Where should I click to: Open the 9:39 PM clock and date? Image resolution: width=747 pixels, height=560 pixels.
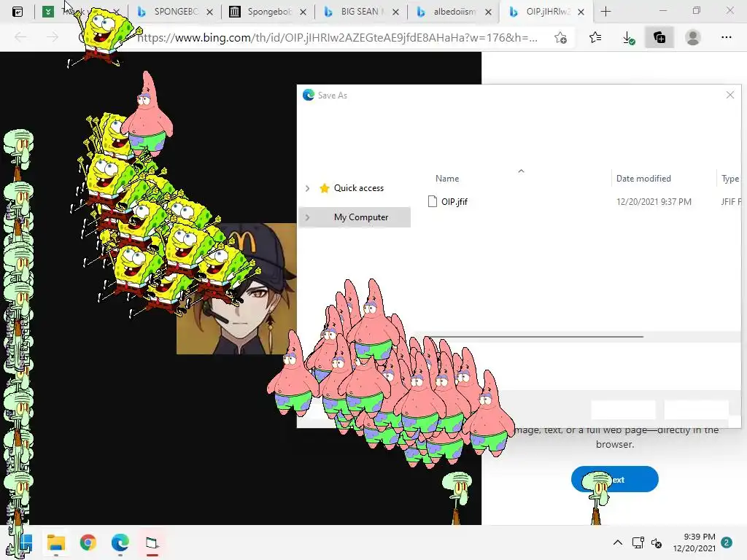click(x=694, y=542)
